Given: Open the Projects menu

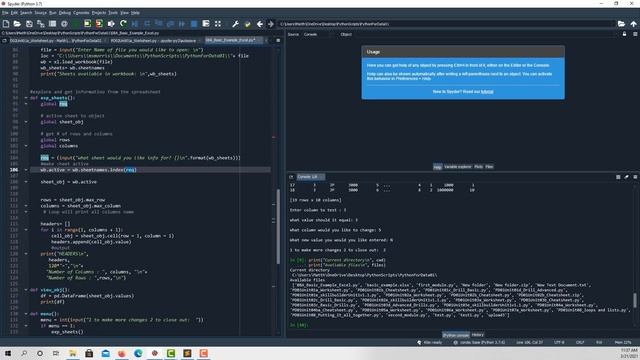Looking at the screenshot, I should coord(99,13).
